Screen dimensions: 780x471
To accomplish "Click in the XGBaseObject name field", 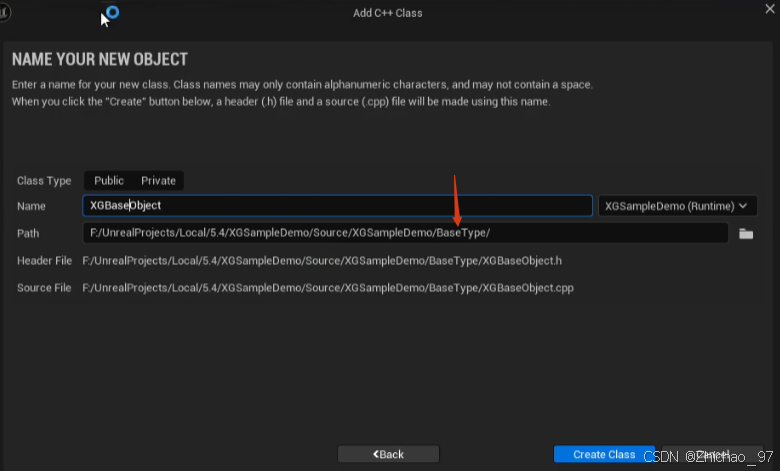I will (337, 206).
